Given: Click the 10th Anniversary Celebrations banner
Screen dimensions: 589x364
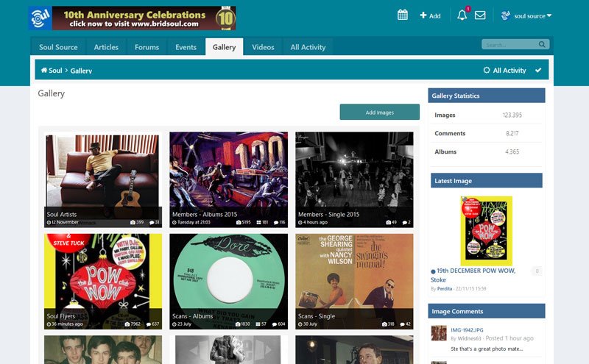Looking at the screenshot, I should pyautogui.click(x=144, y=18).
